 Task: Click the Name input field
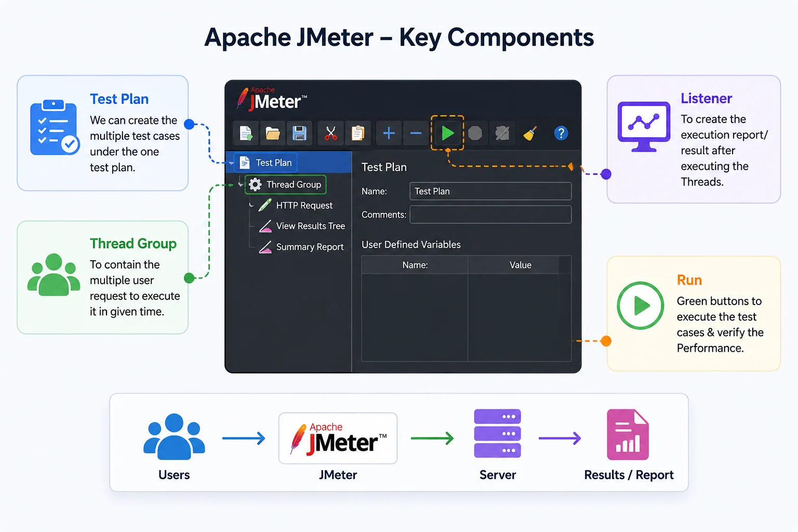pyautogui.click(x=490, y=191)
